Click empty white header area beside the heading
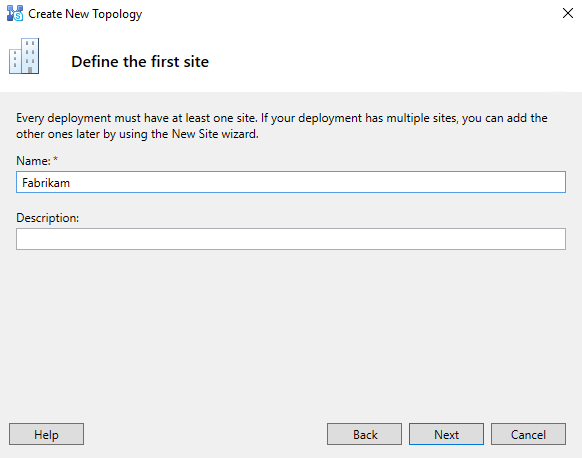582x458 pixels. tap(390, 62)
